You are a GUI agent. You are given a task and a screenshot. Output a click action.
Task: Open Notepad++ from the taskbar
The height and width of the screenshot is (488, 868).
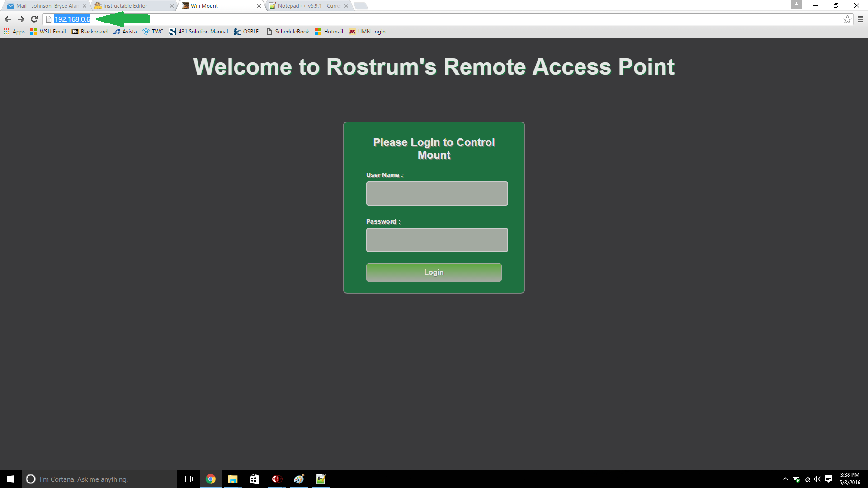click(x=321, y=479)
